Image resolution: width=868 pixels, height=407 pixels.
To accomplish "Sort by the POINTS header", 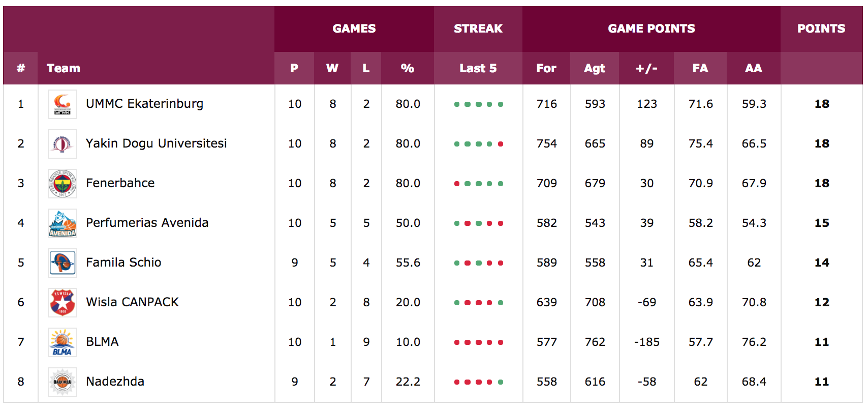I will coord(821,28).
